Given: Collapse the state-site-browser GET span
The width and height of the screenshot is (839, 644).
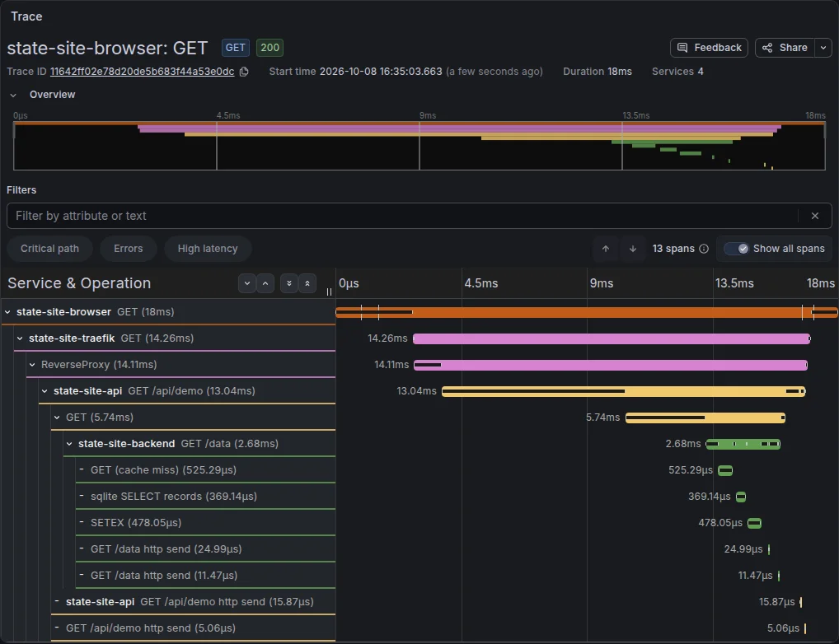Looking at the screenshot, I should 7,312.
